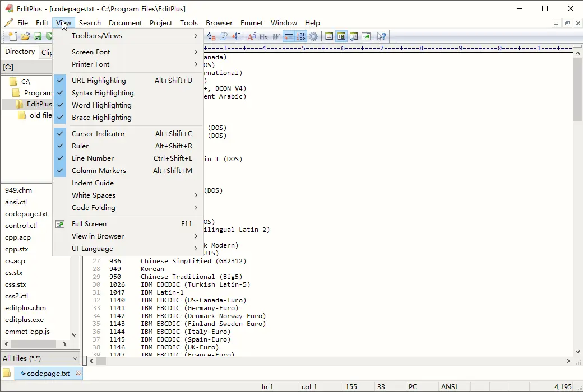Expand the Screen Font submenu
Screen dimensions: 583x392
coord(128,52)
